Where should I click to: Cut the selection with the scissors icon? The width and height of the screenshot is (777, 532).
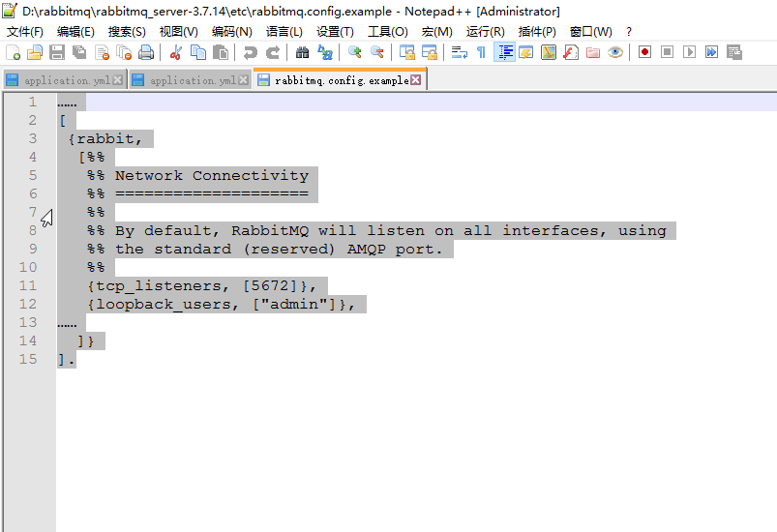click(175, 52)
